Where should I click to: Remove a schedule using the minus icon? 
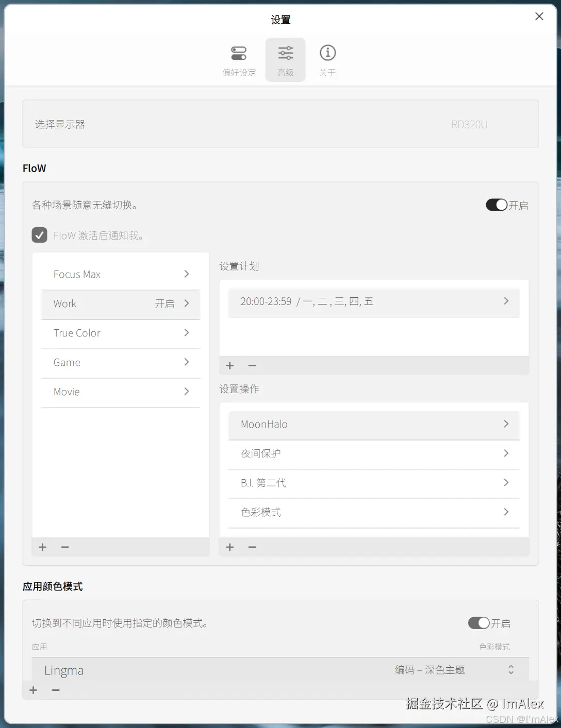tap(252, 365)
